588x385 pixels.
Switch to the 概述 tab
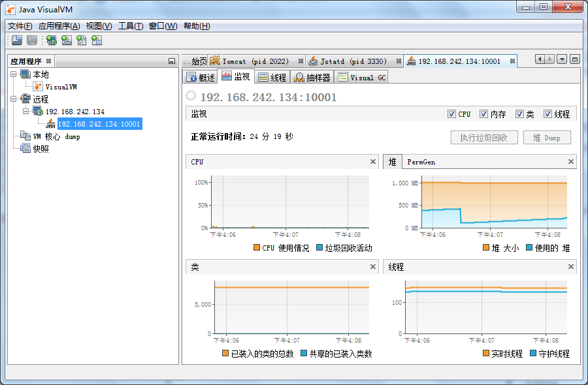(x=201, y=77)
